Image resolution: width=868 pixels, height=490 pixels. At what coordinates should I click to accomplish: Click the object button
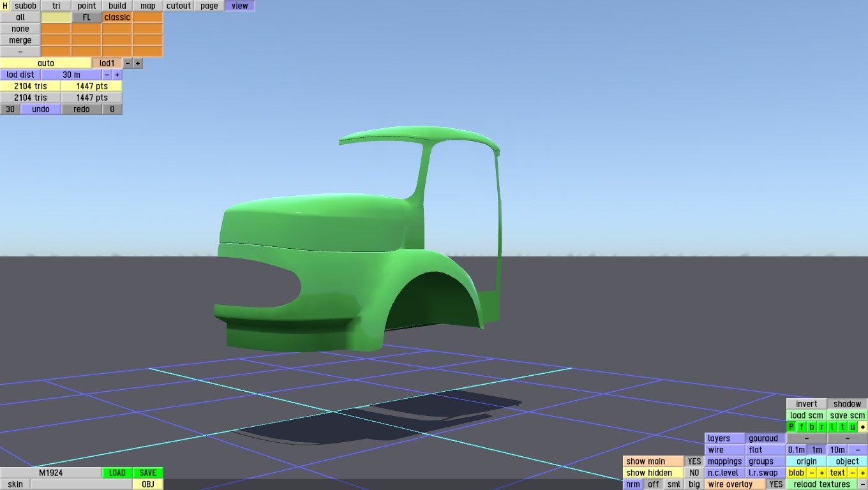tap(848, 461)
